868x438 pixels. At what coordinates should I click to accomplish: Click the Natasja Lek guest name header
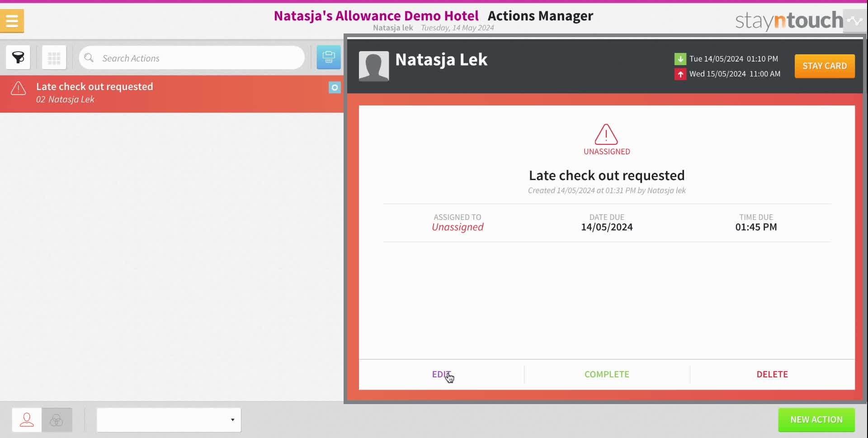coord(441,60)
